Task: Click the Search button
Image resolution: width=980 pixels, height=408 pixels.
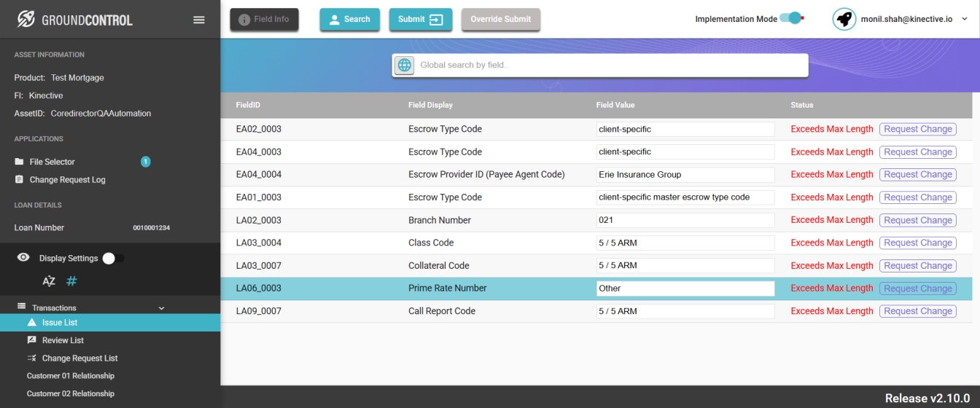Action: coord(350,20)
